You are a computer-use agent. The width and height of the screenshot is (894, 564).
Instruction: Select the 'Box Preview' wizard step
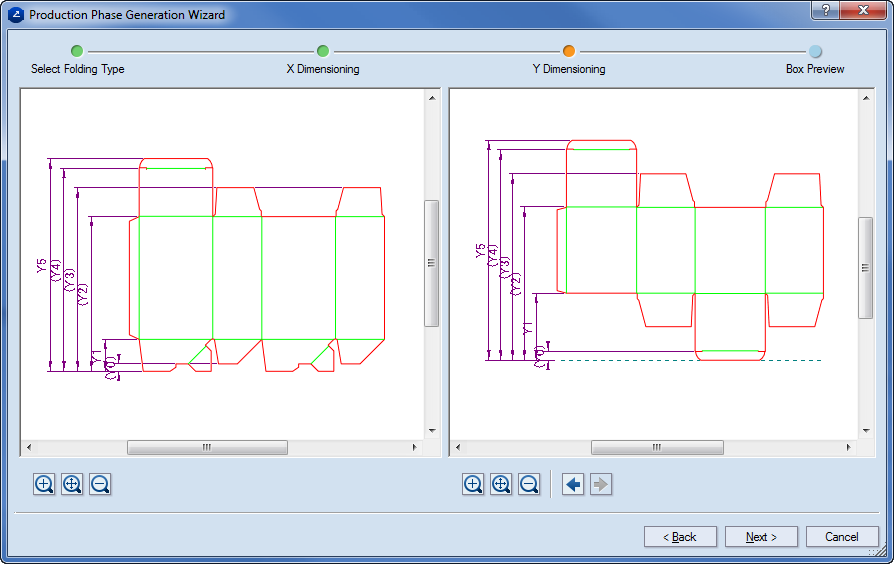point(815,51)
